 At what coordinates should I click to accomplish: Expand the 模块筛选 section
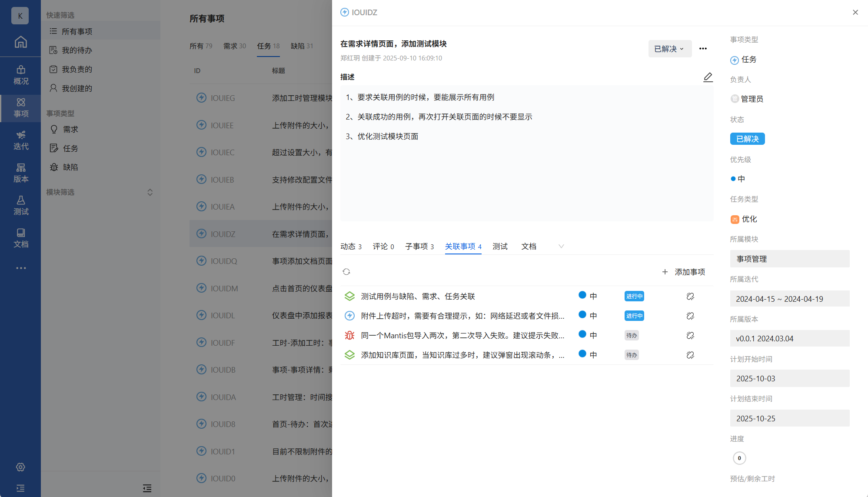pyautogui.click(x=150, y=192)
